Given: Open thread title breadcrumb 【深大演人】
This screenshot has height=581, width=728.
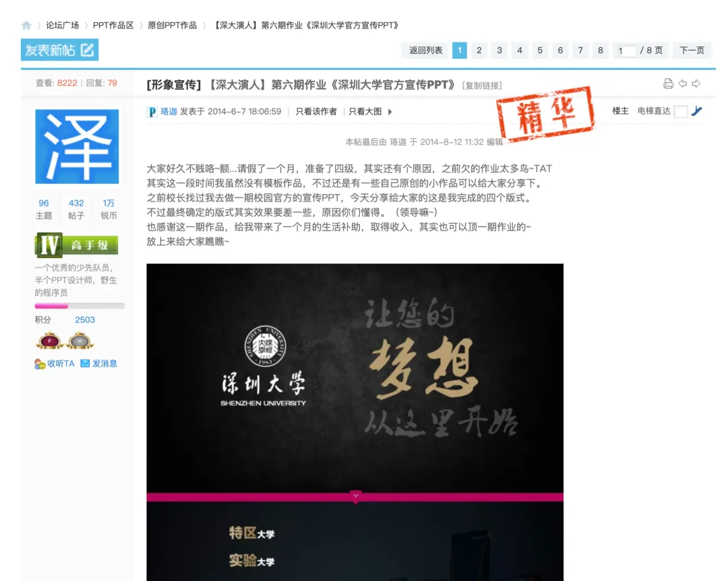Looking at the screenshot, I should point(306,25).
